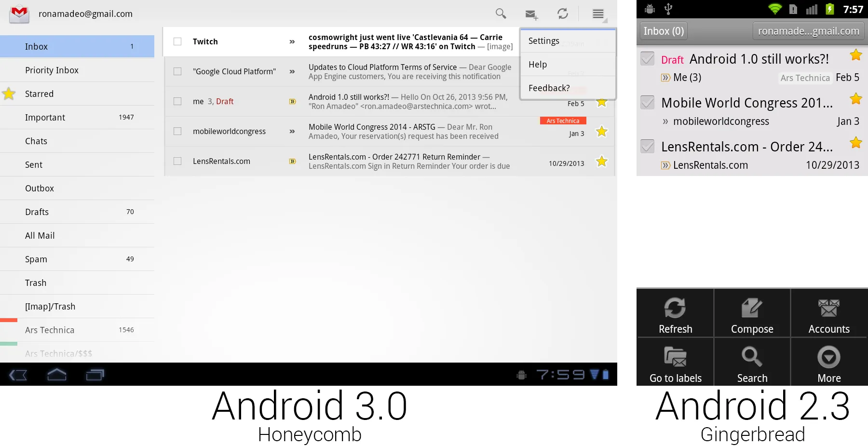Tap the Compose icon in Gingerbread's menu

click(x=751, y=313)
